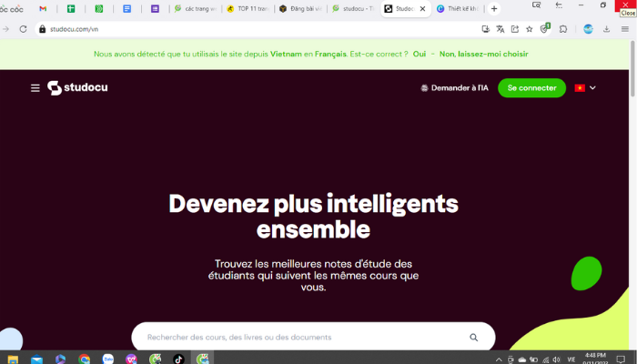637x364 pixels.
Task: Click the address bar URL studocu.com/vn
Action: coord(75,29)
